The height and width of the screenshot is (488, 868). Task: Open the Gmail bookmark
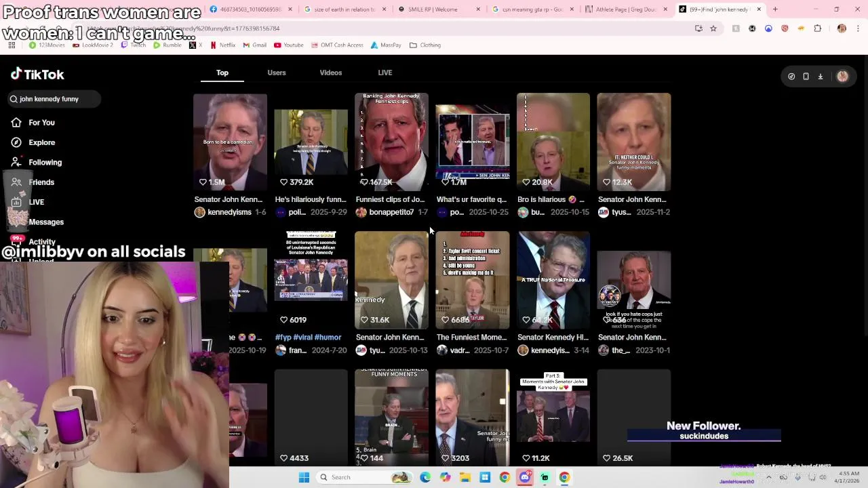pyautogui.click(x=254, y=45)
